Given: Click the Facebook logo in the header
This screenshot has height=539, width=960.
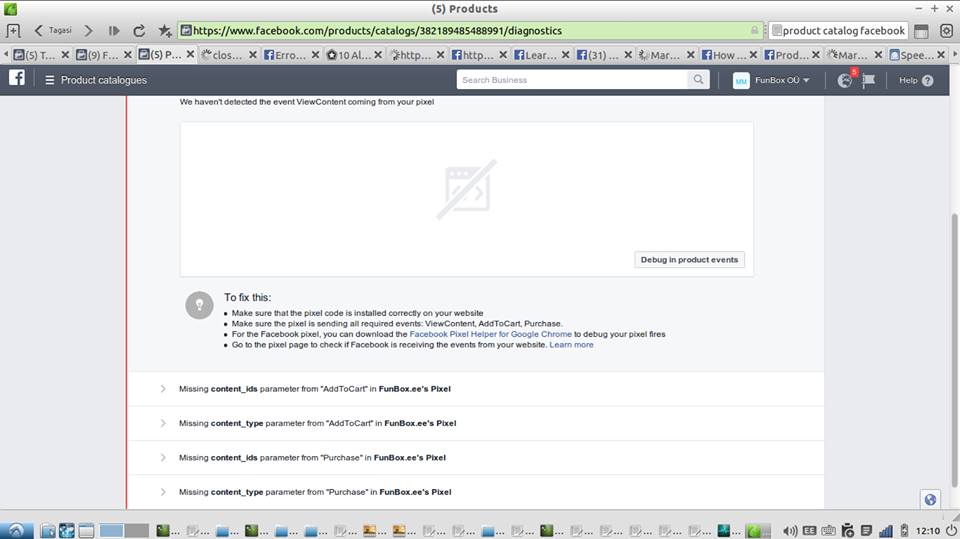Looking at the screenshot, I should pos(17,78).
